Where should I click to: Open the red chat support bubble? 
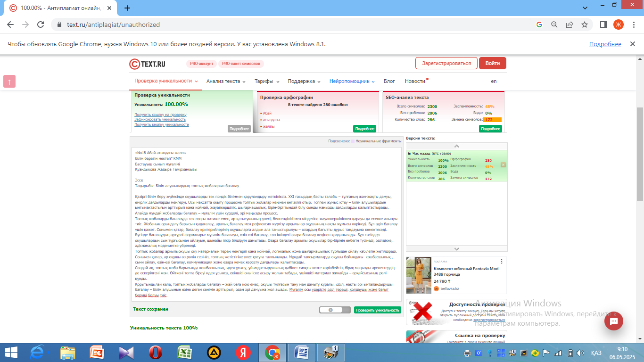click(614, 321)
